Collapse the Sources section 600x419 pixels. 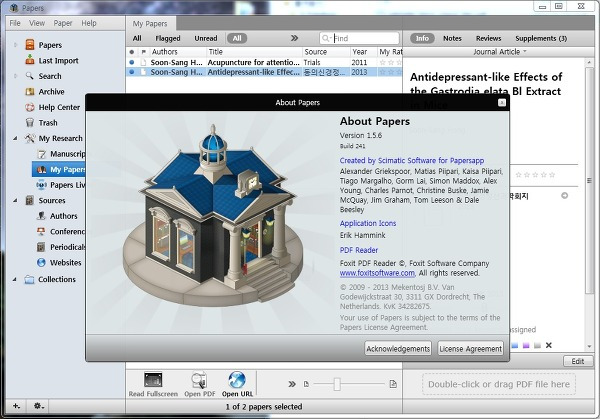15,200
